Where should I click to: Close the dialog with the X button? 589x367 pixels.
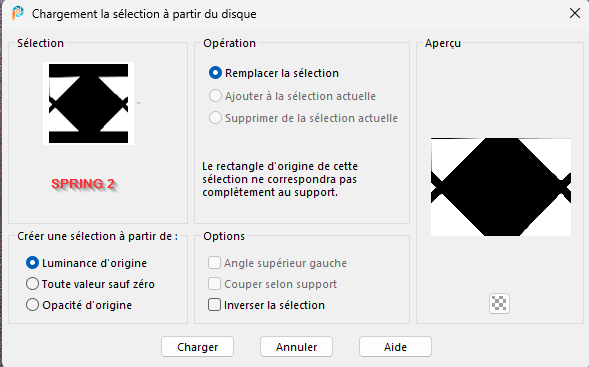click(x=575, y=14)
